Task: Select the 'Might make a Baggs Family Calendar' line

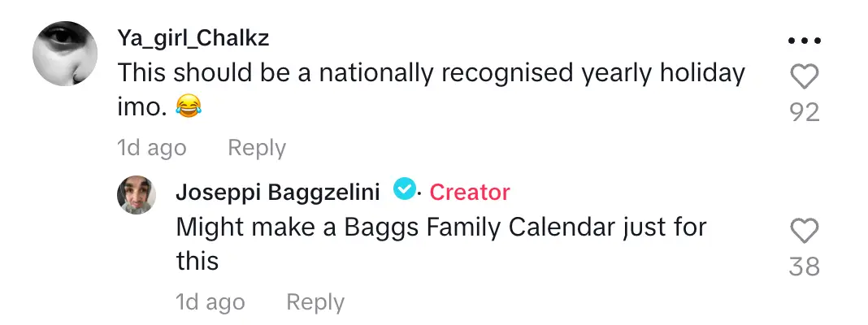Action: coord(441,227)
